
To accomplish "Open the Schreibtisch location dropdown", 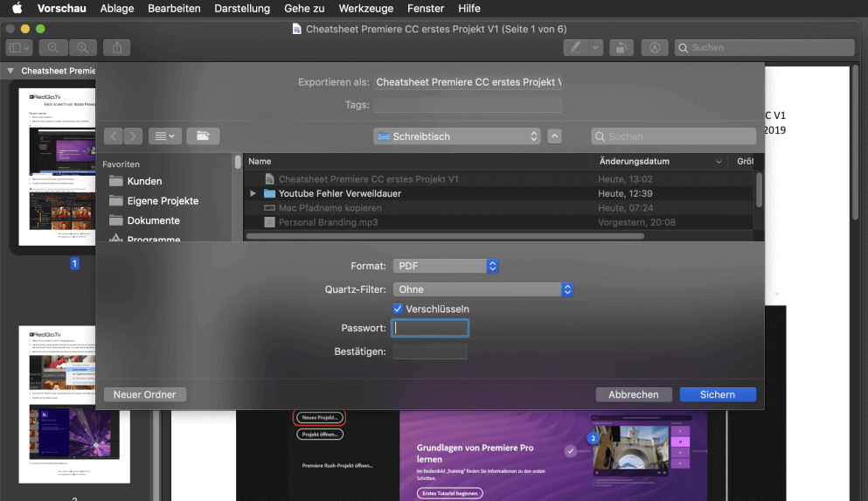I will pyautogui.click(x=457, y=136).
